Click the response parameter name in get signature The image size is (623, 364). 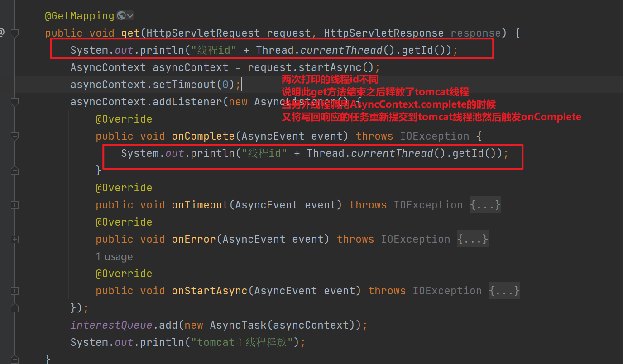[x=475, y=33]
